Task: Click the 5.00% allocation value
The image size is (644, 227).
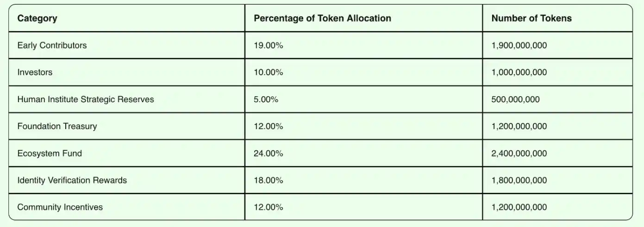Action: (266, 99)
